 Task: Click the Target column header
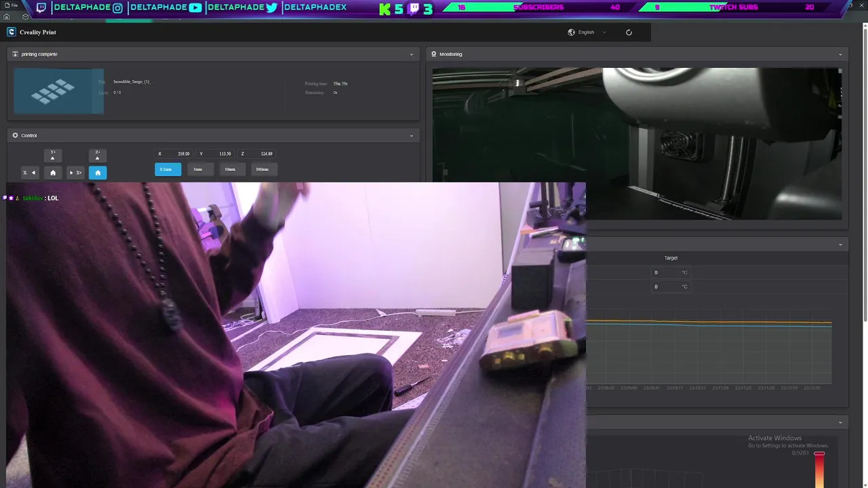tap(671, 258)
